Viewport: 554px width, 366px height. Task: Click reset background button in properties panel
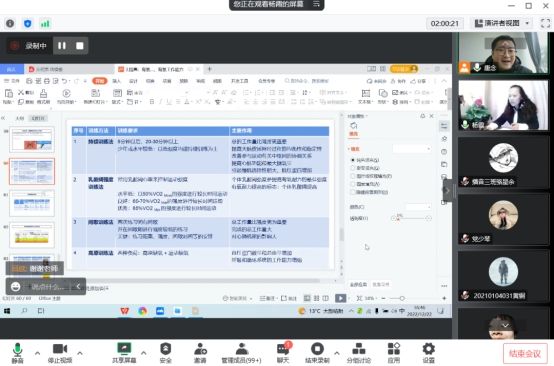381,284
